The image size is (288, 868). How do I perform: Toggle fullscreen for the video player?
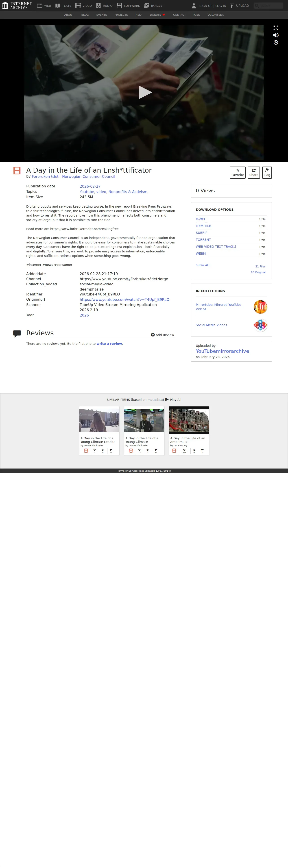click(276, 28)
